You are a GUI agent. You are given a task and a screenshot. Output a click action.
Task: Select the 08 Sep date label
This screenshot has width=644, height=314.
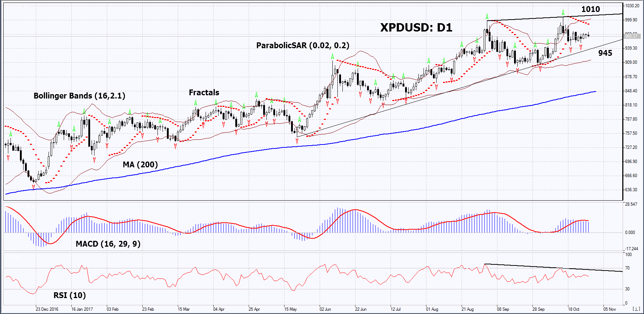(503, 309)
